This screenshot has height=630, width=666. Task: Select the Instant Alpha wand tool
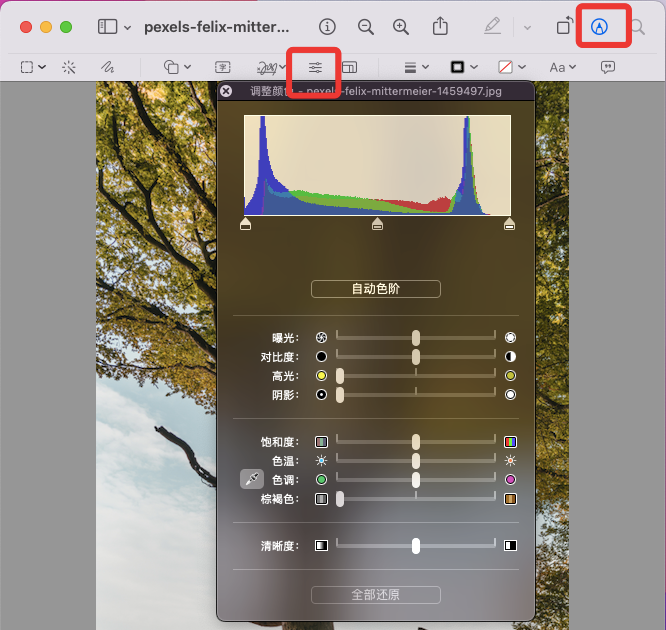click(x=69, y=67)
